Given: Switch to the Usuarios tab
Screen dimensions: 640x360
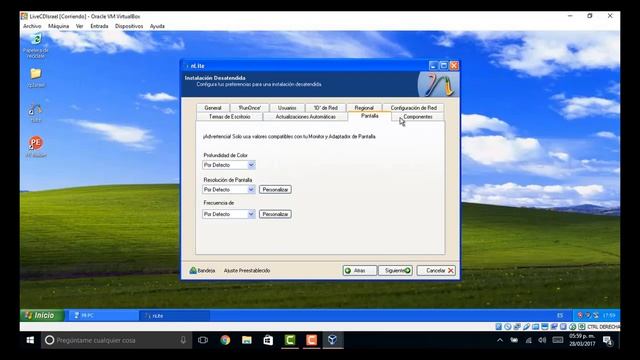Looking at the screenshot, I should click(287, 108).
